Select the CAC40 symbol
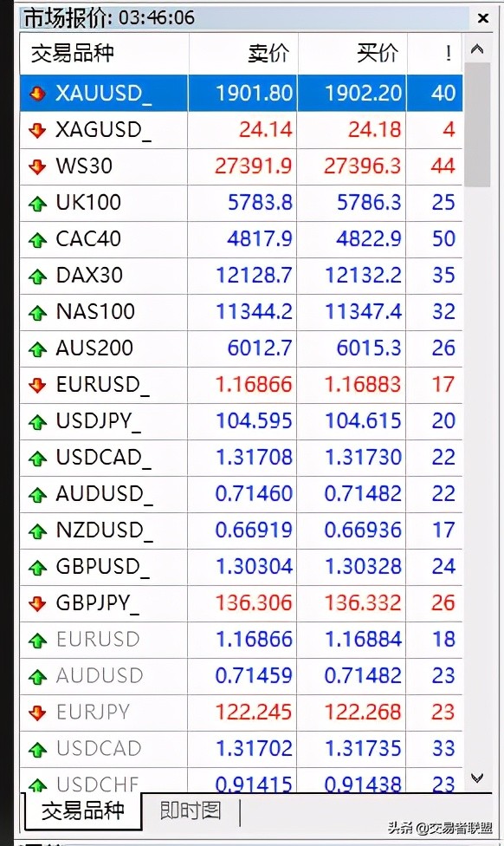This screenshot has height=846, width=504. [x=88, y=239]
